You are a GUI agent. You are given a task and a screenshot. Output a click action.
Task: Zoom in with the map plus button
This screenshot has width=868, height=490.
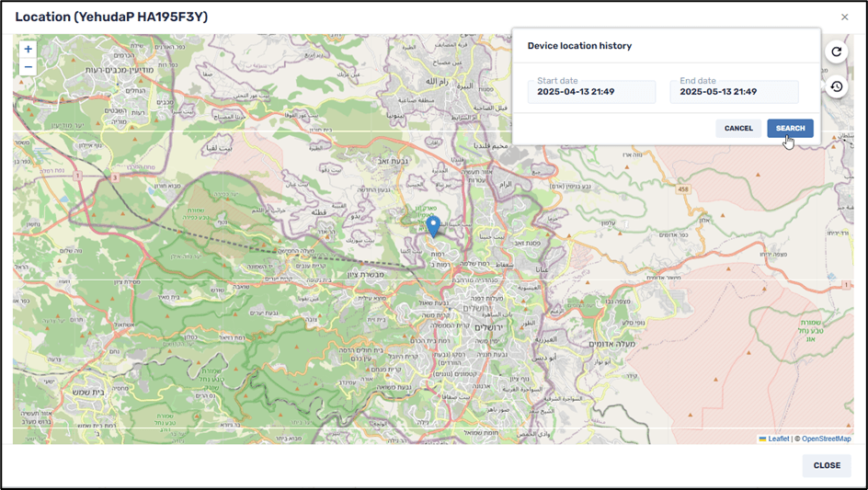[x=29, y=50]
